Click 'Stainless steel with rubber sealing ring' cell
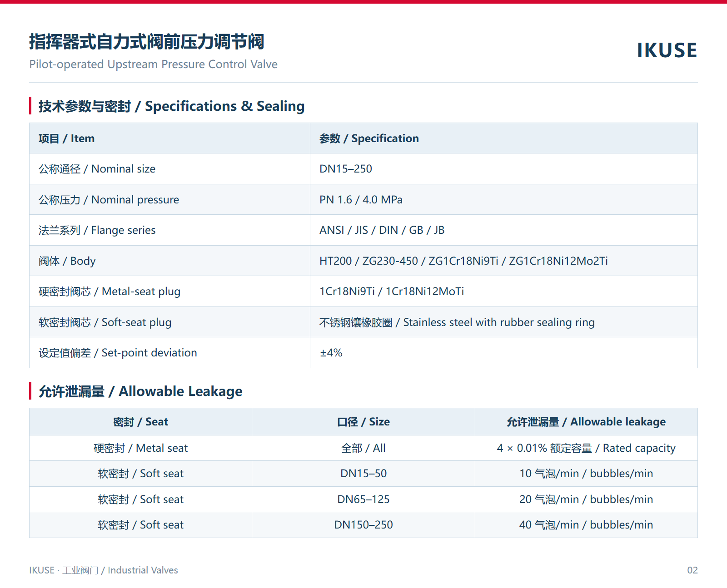 (x=504, y=322)
